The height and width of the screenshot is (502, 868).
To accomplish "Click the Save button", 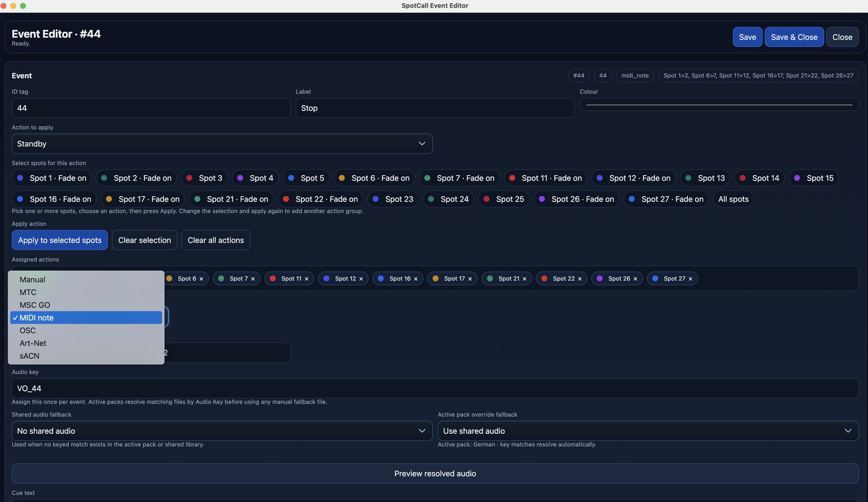I will coord(748,37).
